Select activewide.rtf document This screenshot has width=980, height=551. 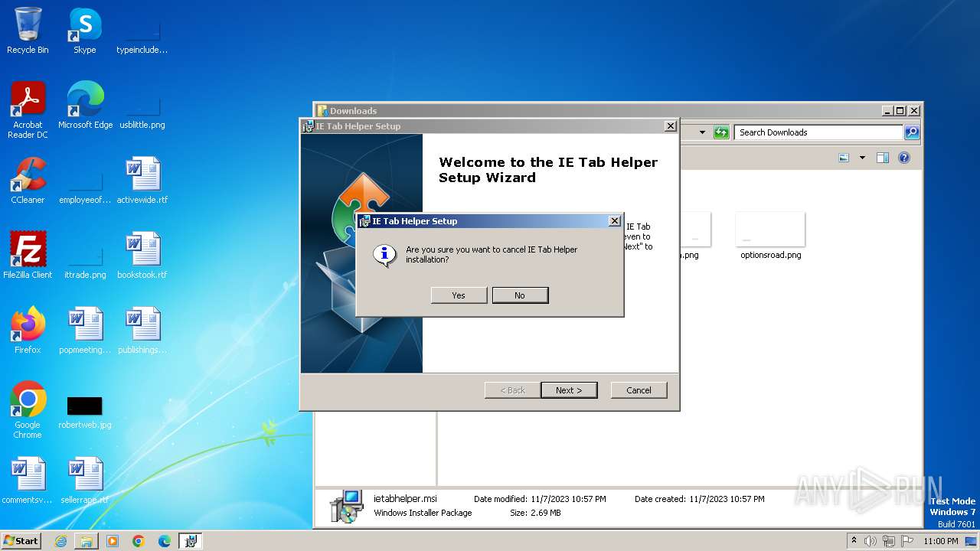coord(142,180)
